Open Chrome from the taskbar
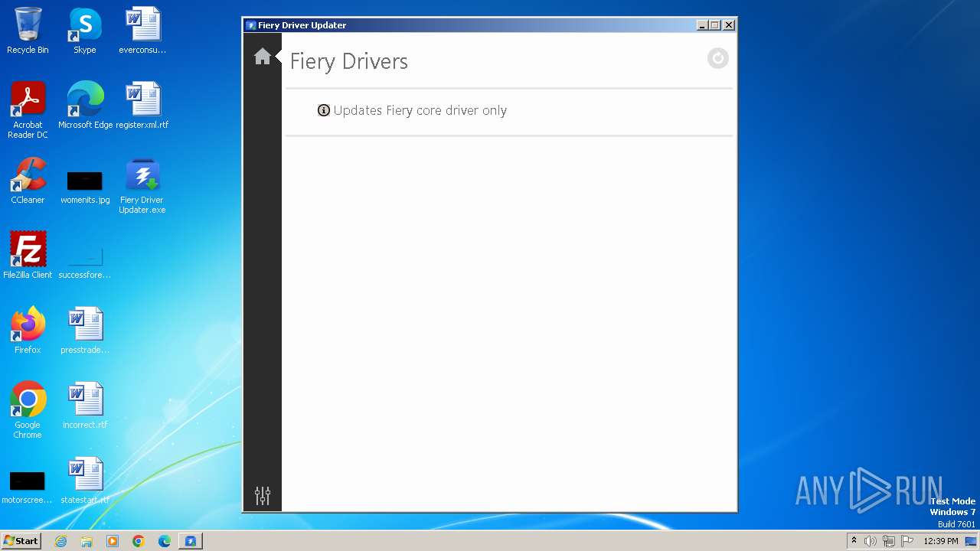Viewport: 980px width, 551px height. coord(139,541)
